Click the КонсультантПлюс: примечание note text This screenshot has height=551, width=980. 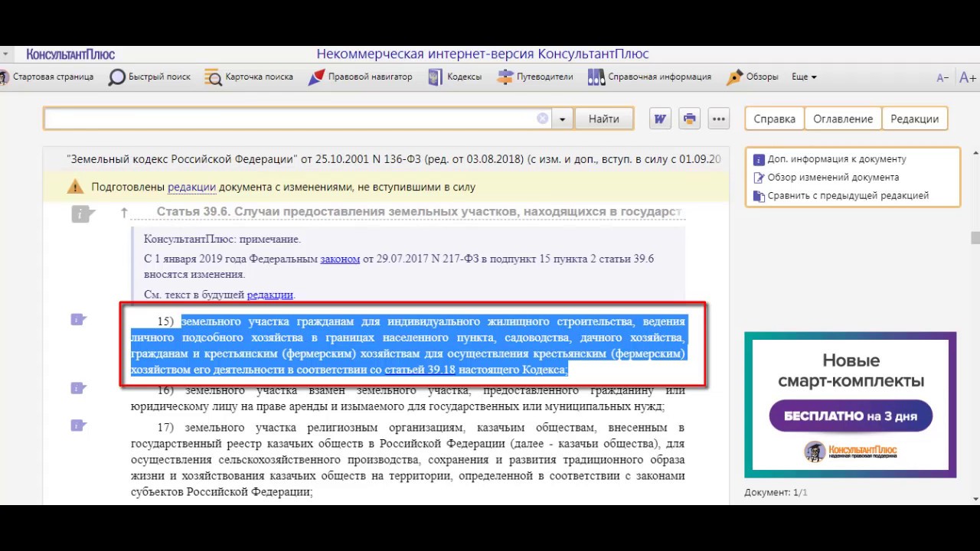click(x=222, y=239)
